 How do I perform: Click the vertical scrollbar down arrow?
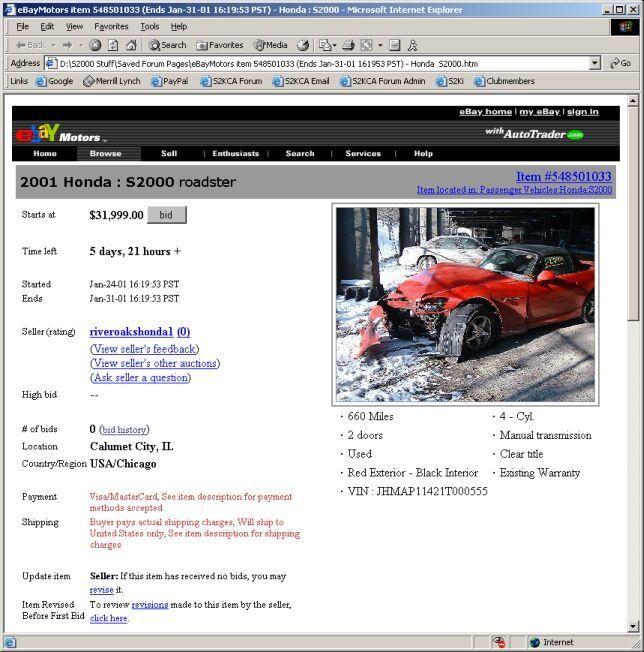633,626
